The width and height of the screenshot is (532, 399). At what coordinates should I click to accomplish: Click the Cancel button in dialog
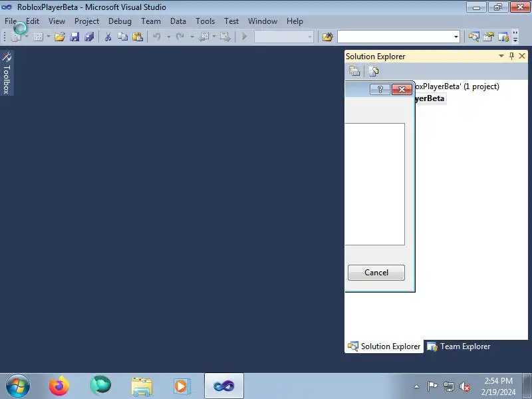coord(376,273)
